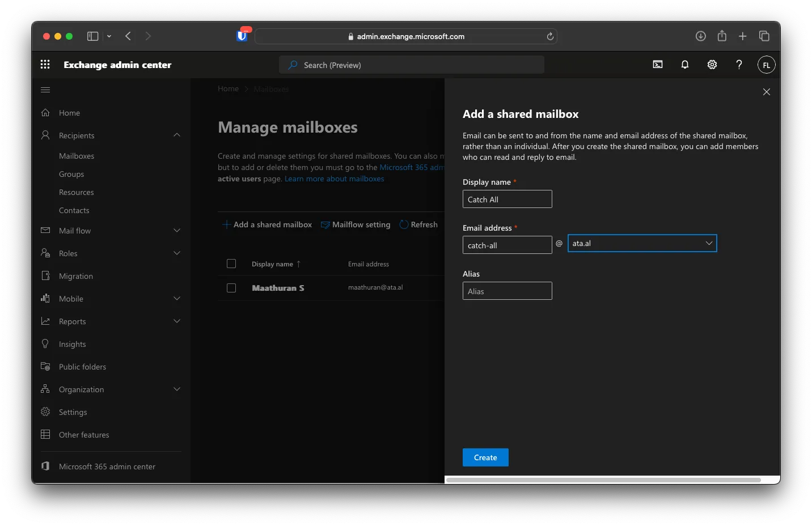Screen dimensions: 812x526
Task: Open a new Safari tab
Action: tap(743, 36)
